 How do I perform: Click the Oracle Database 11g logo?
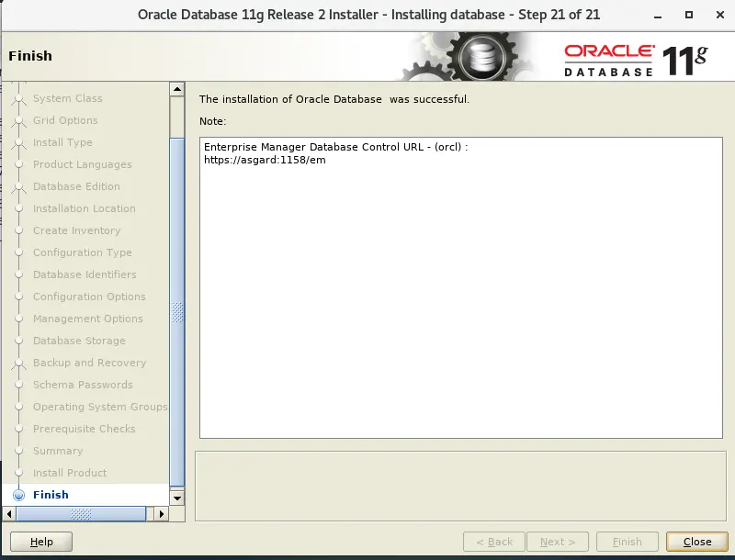pos(637,61)
